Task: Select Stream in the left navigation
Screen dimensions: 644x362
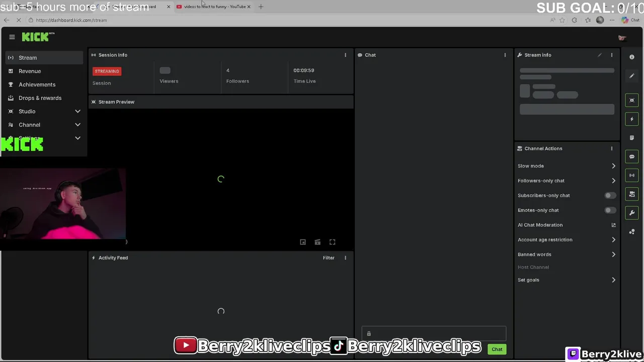Action: click(x=44, y=58)
